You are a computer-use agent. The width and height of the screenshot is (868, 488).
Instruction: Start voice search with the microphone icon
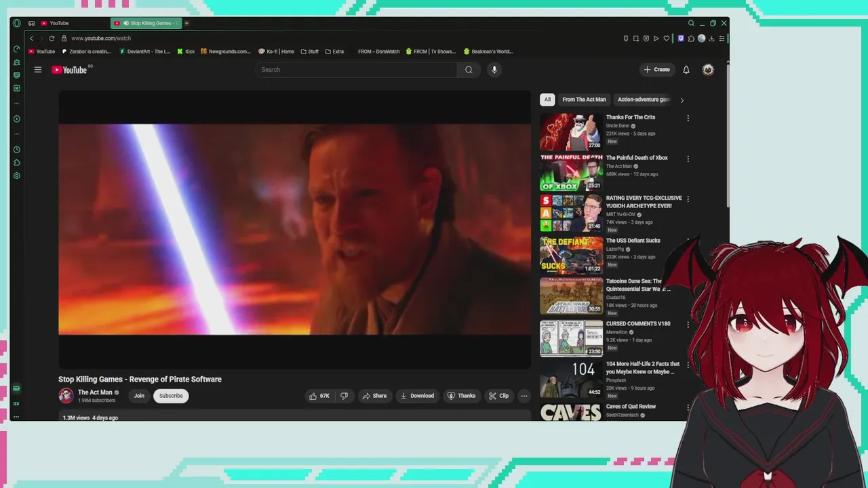[x=494, y=70]
